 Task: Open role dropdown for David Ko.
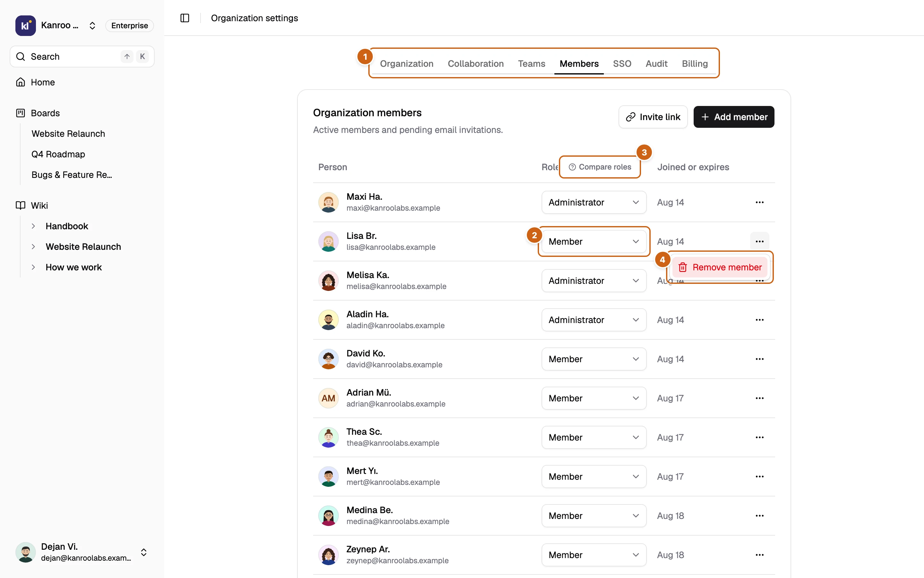pyautogui.click(x=594, y=359)
